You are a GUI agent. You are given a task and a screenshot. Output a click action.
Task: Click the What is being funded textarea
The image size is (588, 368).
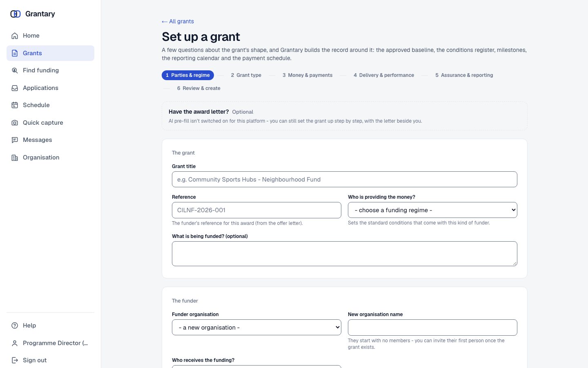(345, 254)
